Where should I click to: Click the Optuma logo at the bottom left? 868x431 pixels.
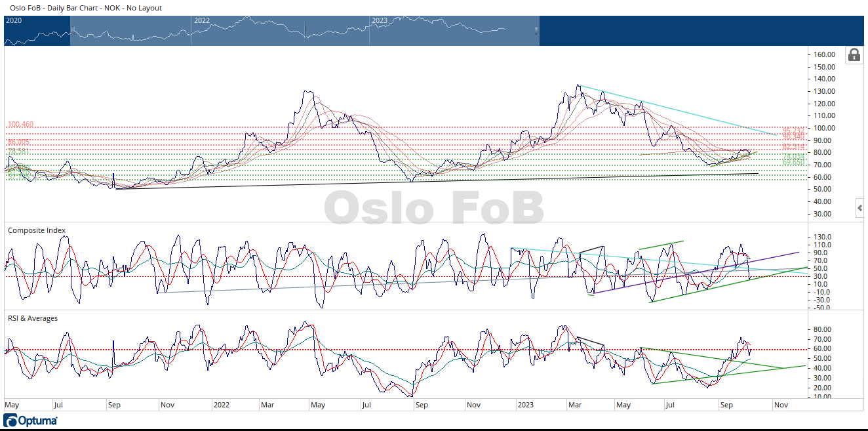(30, 420)
